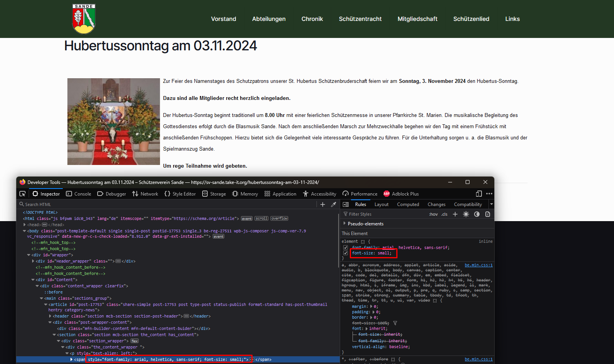The width and height of the screenshot is (614, 364).
Task: Show event listeners on body element
Action: point(218,236)
